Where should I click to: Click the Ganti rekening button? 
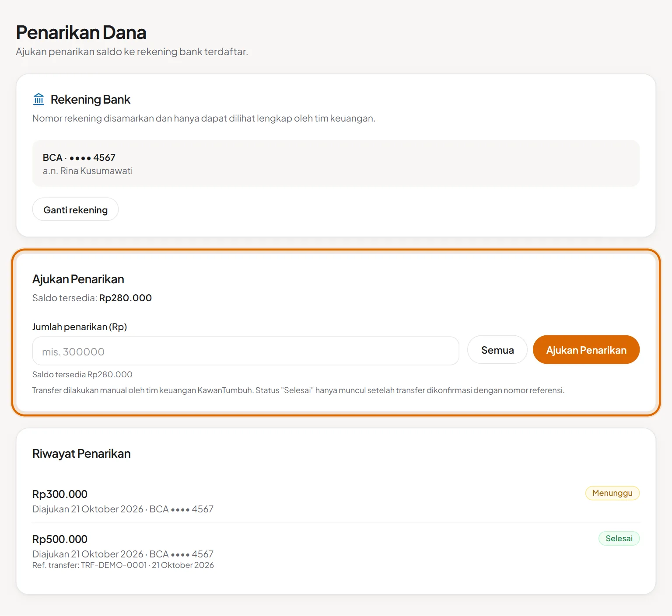(75, 209)
